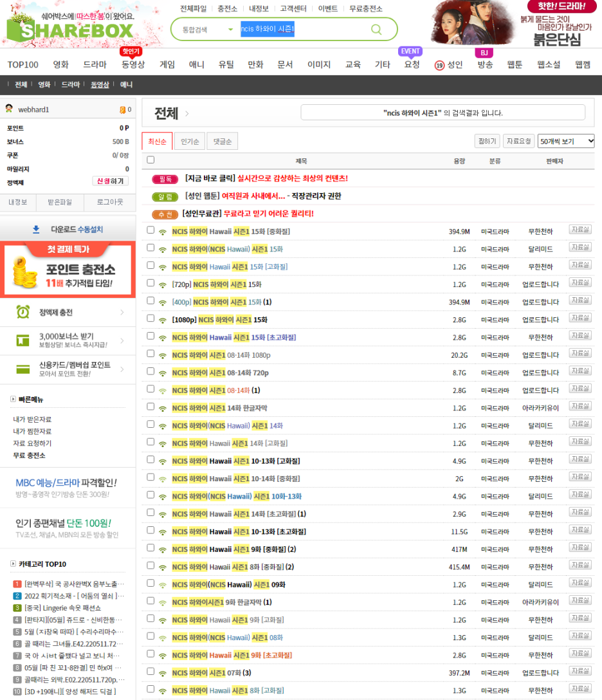Click the 로그아웃 button
Viewport: 602px width, 700px height.
110,202
